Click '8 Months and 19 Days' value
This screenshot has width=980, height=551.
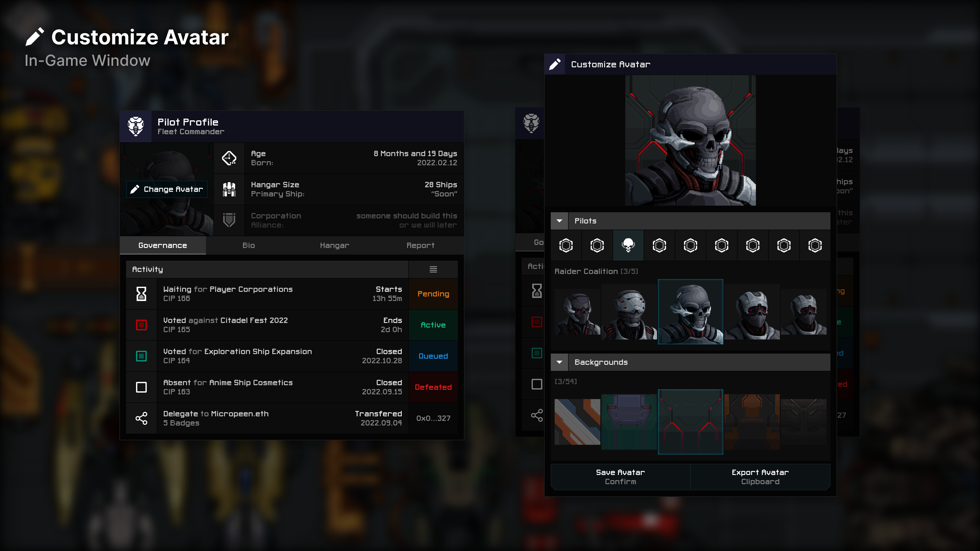click(415, 154)
